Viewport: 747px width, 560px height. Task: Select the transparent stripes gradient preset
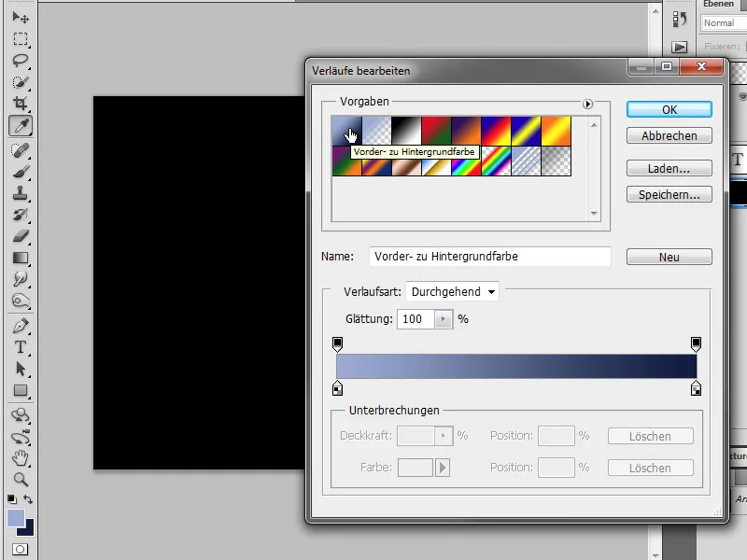tap(527, 161)
